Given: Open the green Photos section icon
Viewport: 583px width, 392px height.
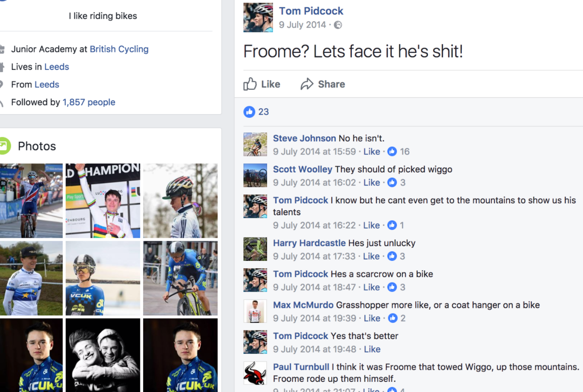Looking at the screenshot, I should pyautogui.click(x=4, y=146).
